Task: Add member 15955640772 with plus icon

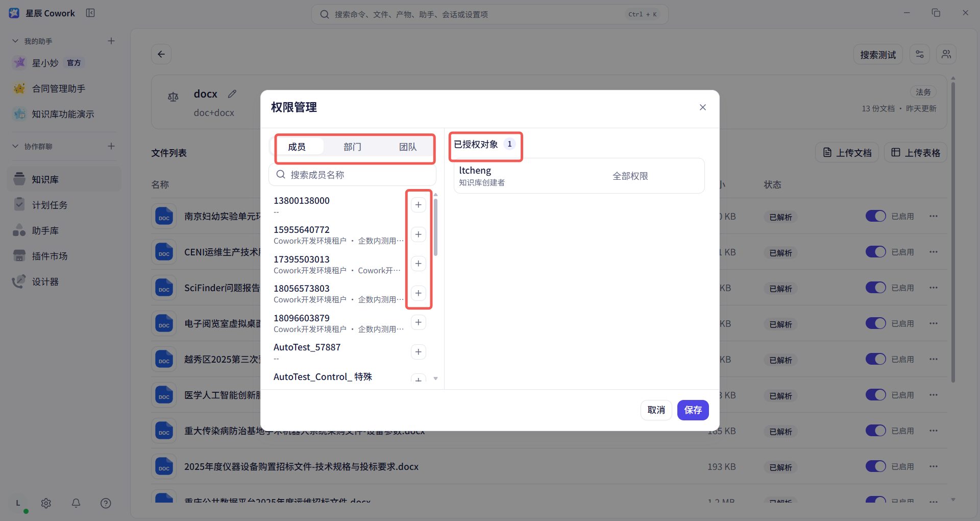Action: pos(418,234)
